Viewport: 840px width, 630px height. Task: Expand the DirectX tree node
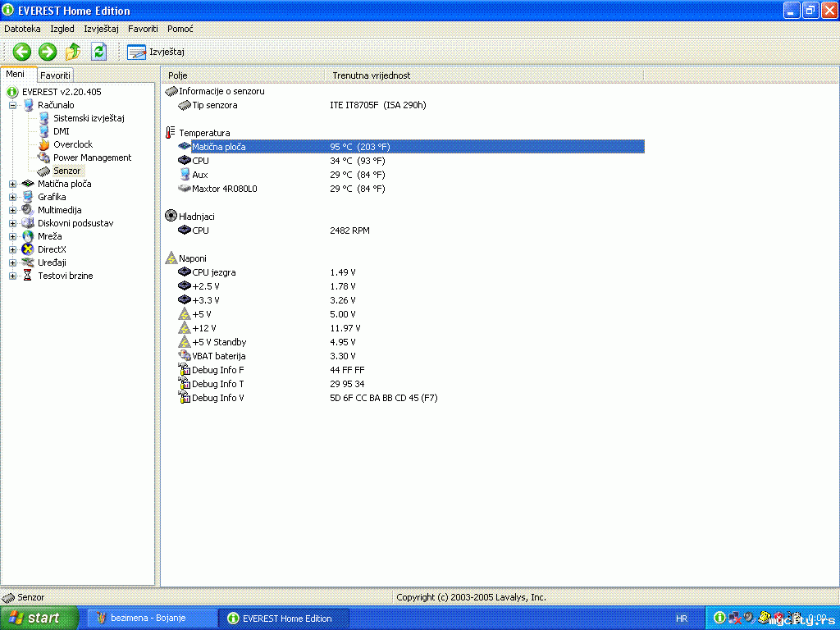[12, 249]
